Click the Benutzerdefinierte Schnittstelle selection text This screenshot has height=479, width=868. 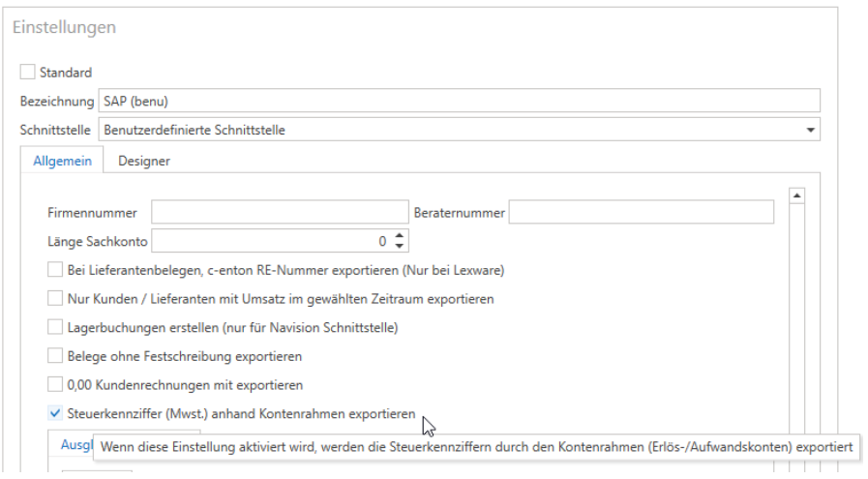tap(194, 130)
